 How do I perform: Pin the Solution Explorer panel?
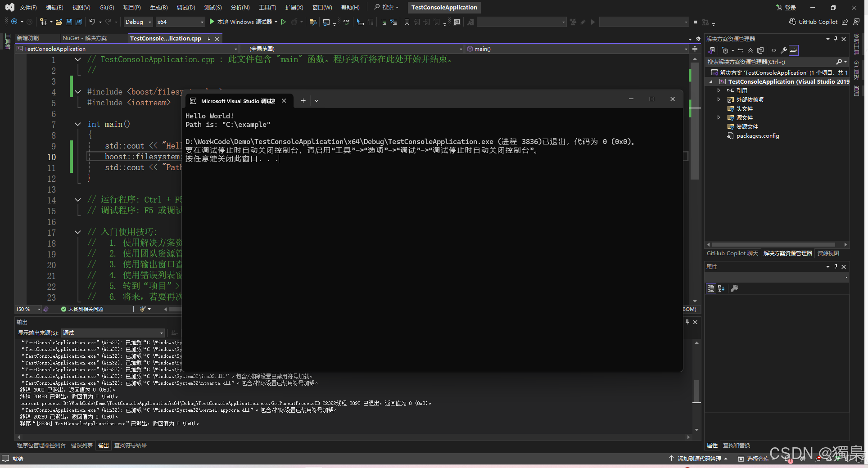pyautogui.click(x=836, y=39)
